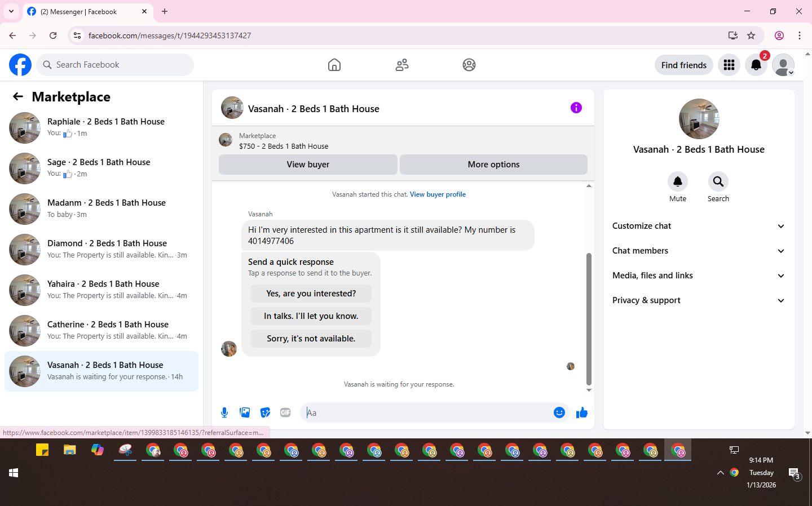Open the $750 - 2 Beds 1 Bath House listing
Image resolution: width=812 pixels, height=506 pixels.
pyautogui.click(x=284, y=146)
